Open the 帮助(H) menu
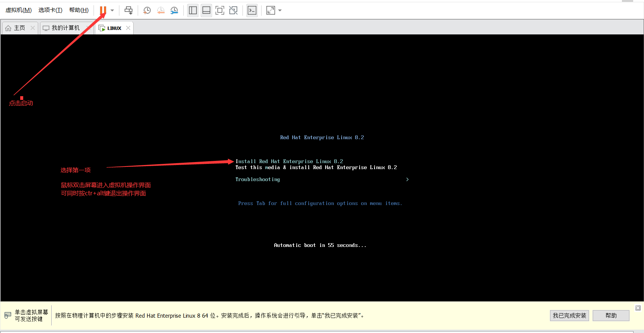This screenshot has height=333, width=644. pyautogui.click(x=79, y=10)
